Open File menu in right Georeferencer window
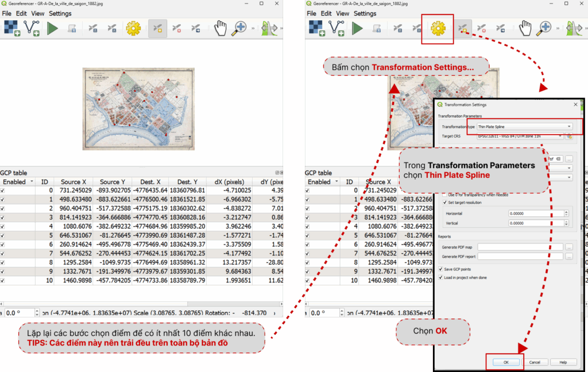 [x=312, y=14]
